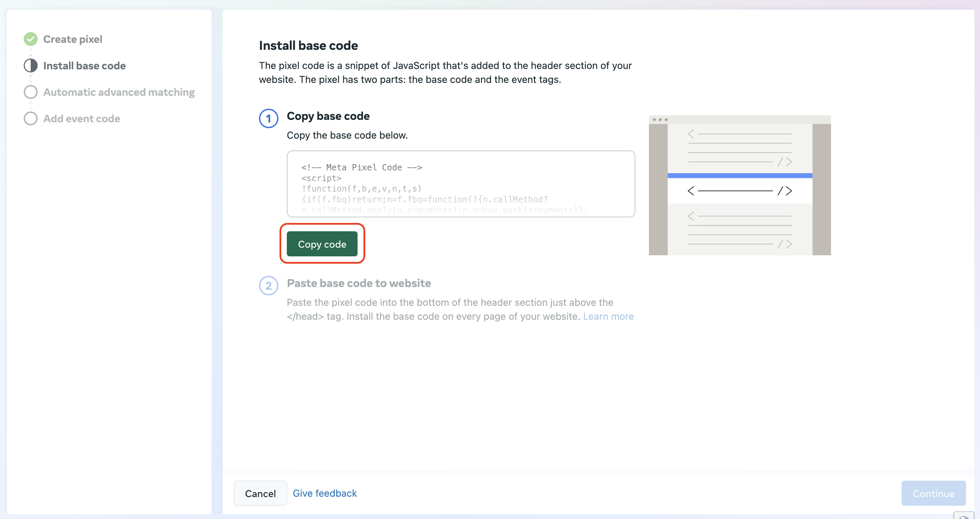Open the Give feedback link
Screen dimensions: 980x519
pos(324,493)
